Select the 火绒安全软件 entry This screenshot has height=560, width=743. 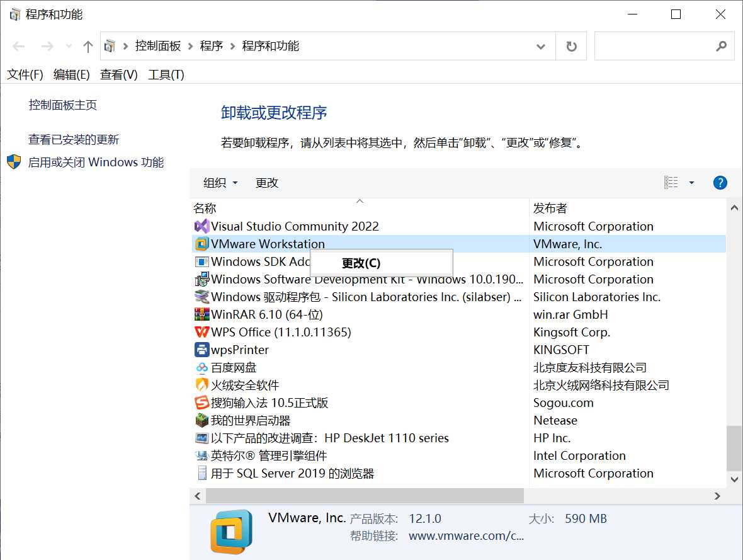point(244,385)
